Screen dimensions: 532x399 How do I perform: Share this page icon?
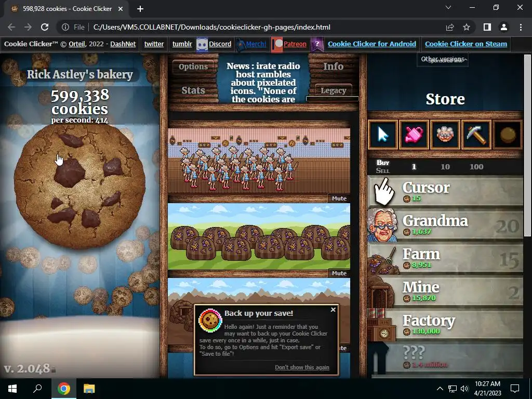point(450,27)
